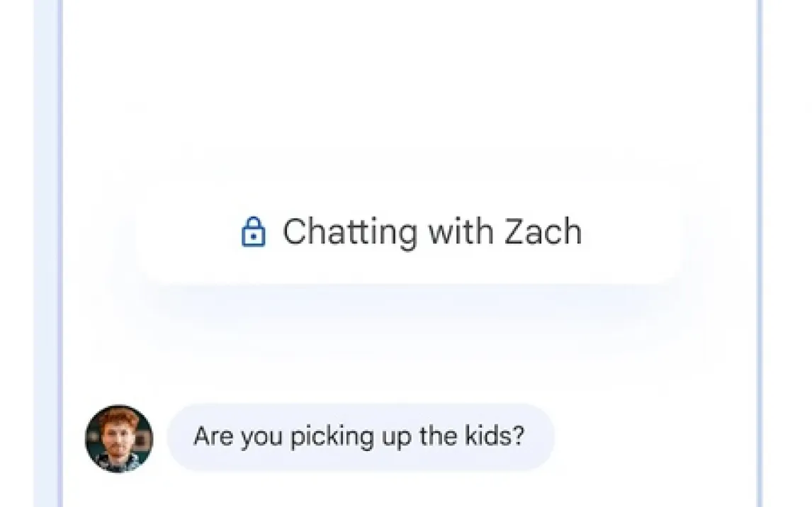Click the empty chat area above the banner
812x507 pixels.
[x=410, y=85]
